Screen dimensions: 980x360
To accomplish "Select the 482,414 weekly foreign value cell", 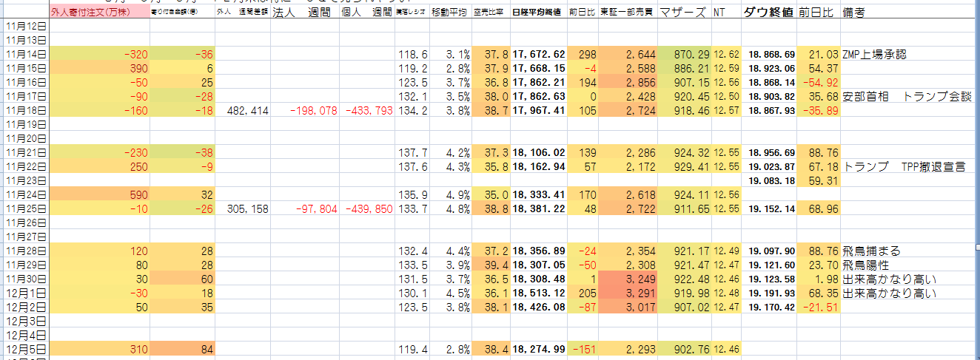I will (243, 111).
